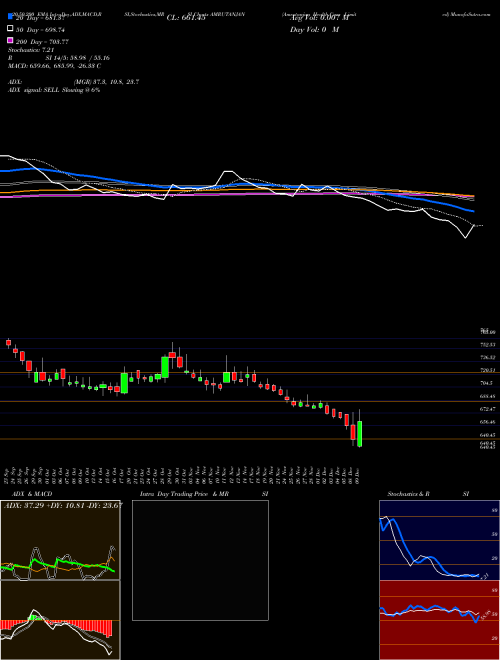The width and height of the screenshot is (500, 660).
Task: Click the 'CL: 661.45' closing price label
Action: coord(186,18)
